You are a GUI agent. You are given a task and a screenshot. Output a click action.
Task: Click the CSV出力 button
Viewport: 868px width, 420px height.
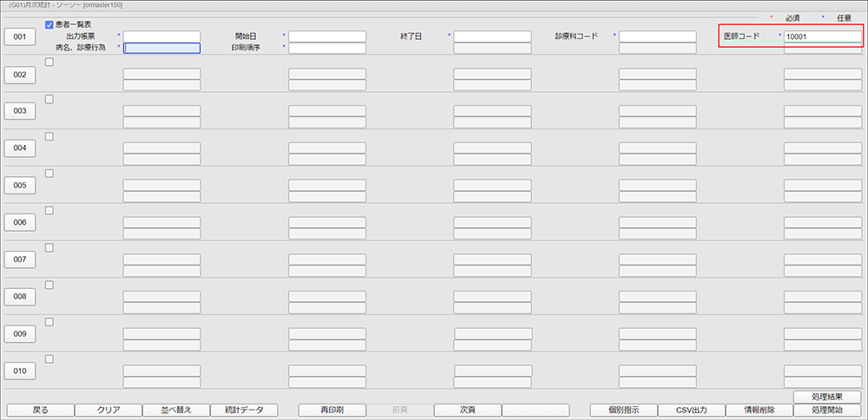click(x=691, y=410)
